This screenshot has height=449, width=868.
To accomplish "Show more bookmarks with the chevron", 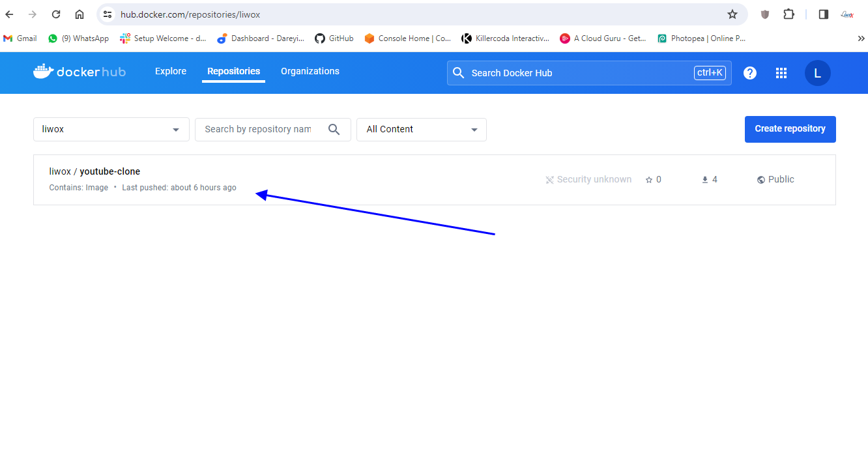I will tap(860, 38).
